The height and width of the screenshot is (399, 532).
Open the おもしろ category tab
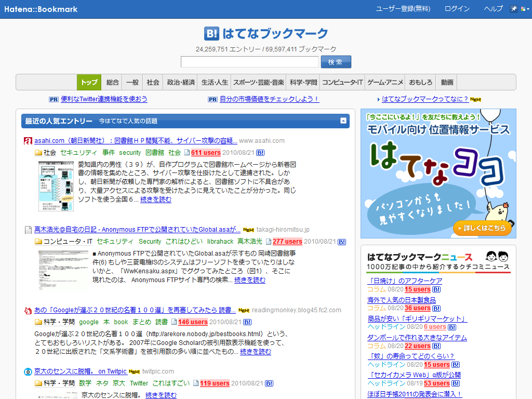420,82
